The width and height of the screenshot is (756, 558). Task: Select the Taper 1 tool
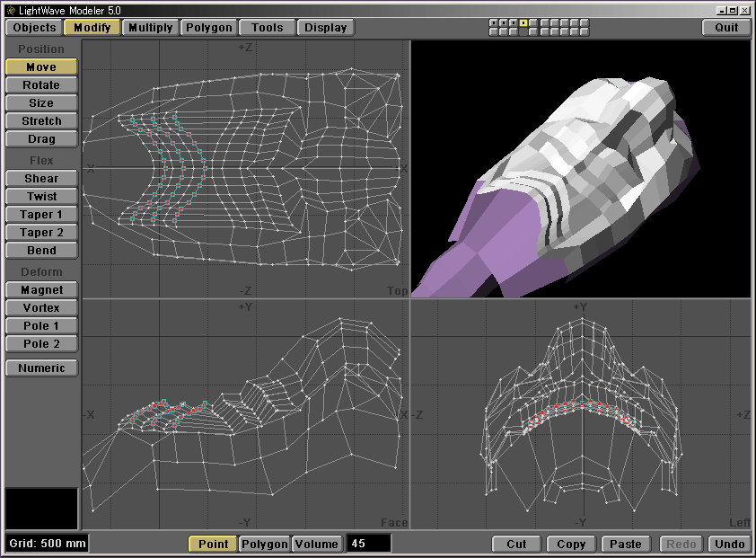[x=41, y=215]
